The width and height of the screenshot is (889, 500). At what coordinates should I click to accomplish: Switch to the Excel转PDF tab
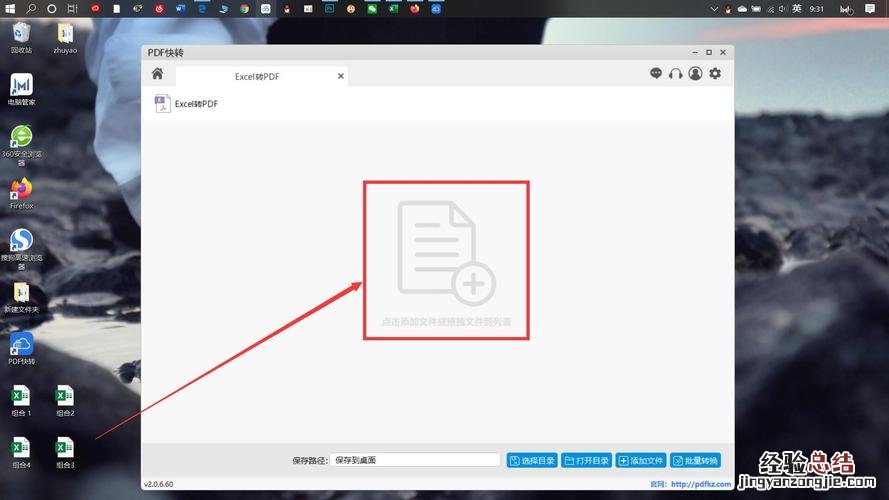click(x=260, y=76)
